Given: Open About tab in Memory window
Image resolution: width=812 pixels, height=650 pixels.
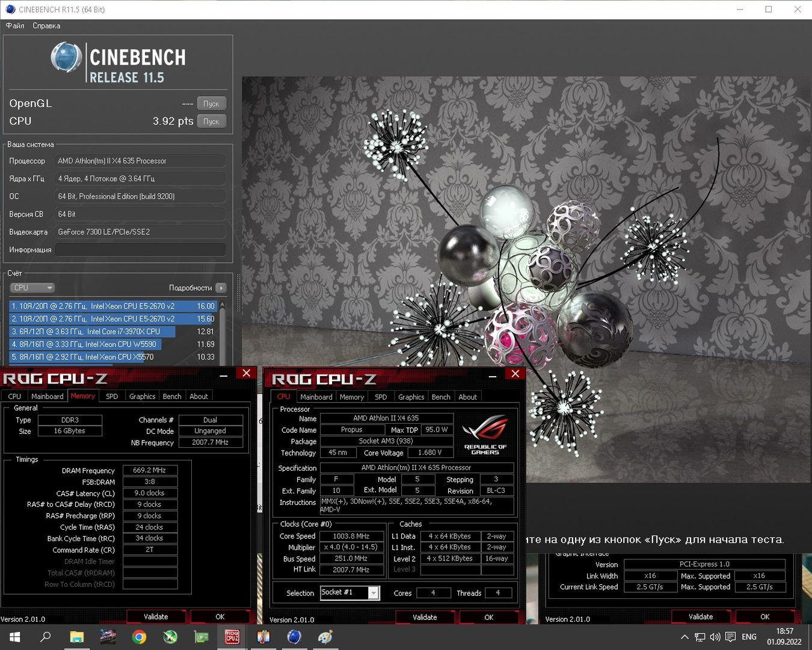Looking at the screenshot, I should tap(198, 396).
